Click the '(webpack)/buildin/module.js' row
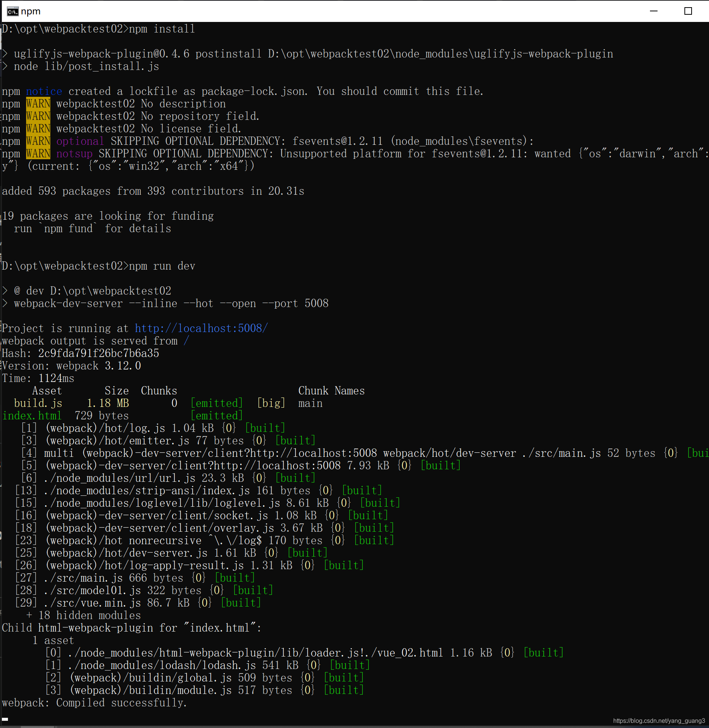Viewport: 709px width, 728px height. pyautogui.click(x=204, y=690)
